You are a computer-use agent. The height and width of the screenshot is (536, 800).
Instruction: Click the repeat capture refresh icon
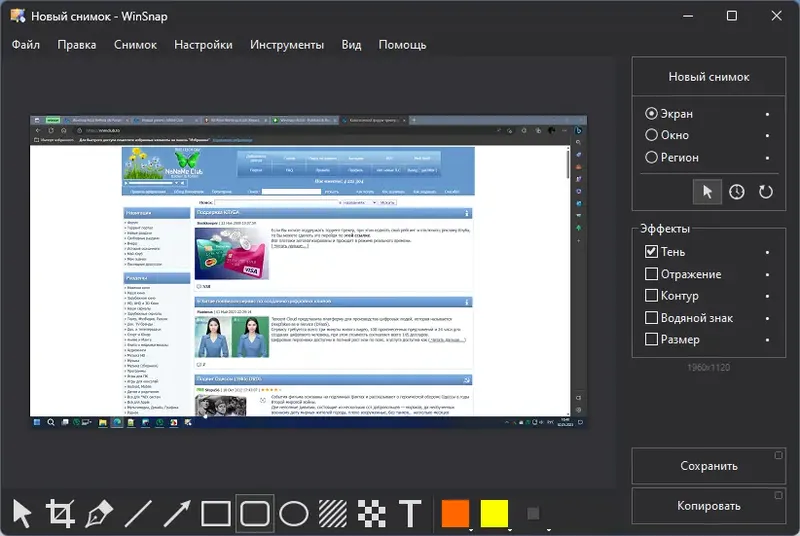765,192
